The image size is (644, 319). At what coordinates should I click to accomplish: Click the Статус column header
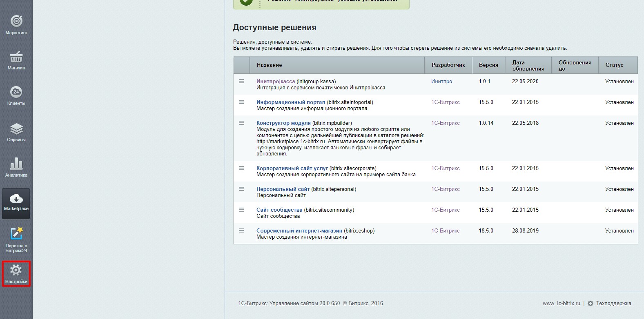point(618,65)
